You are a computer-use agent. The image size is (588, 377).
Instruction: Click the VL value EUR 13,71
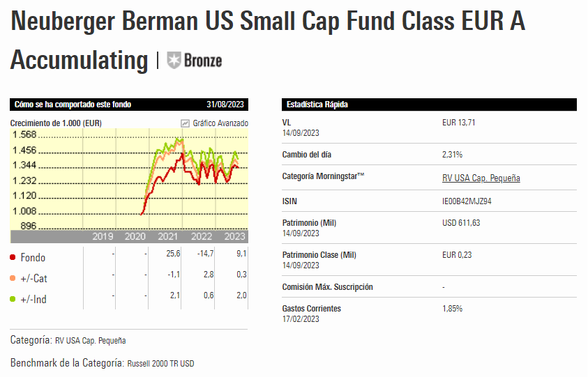(x=459, y=123)
